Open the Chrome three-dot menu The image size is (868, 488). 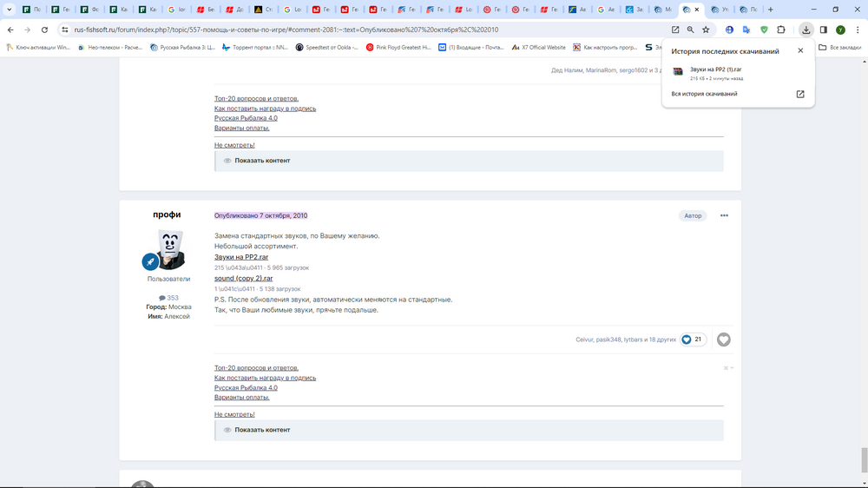click(857, 30)
